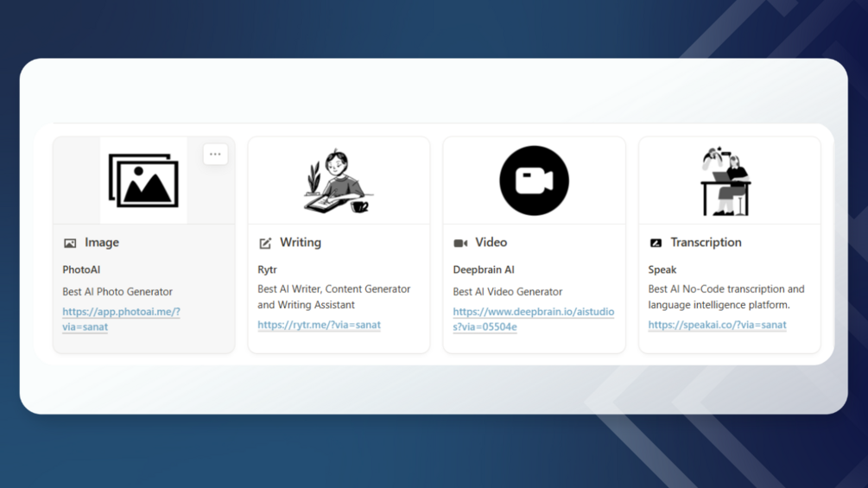Click the Transcription card title
The image size is (868, 488).
point(706,243)
